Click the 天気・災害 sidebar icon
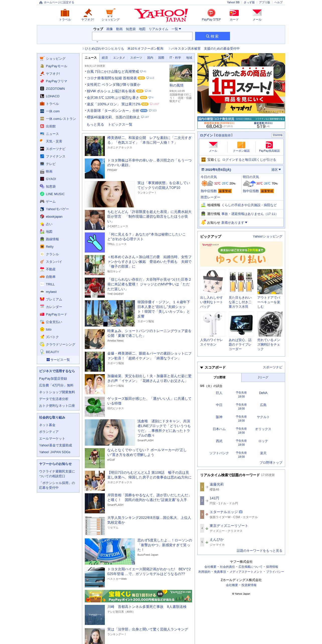Image resolution: width=322 pixels, height=644 pixels. 42,141
